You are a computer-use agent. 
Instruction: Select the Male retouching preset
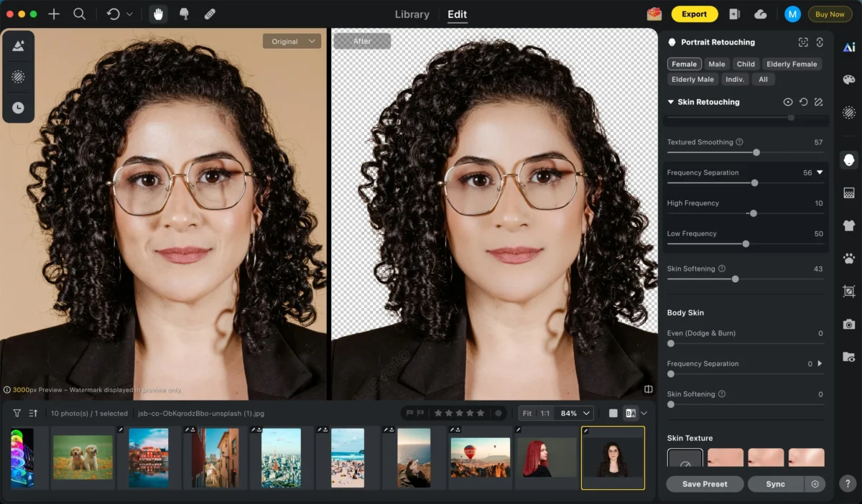point(716,64)
